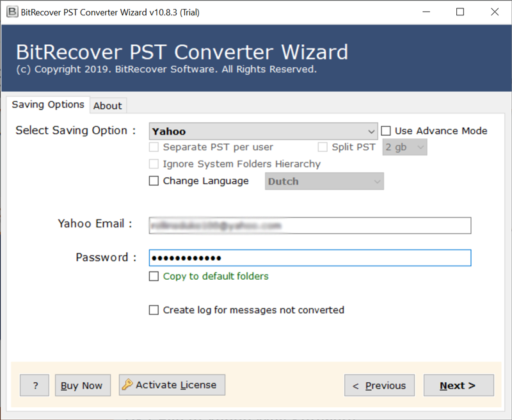Enable Create log for messages not converted
Image resolution: width=512 pixels, height=420 pixels.
click(154, 310)
